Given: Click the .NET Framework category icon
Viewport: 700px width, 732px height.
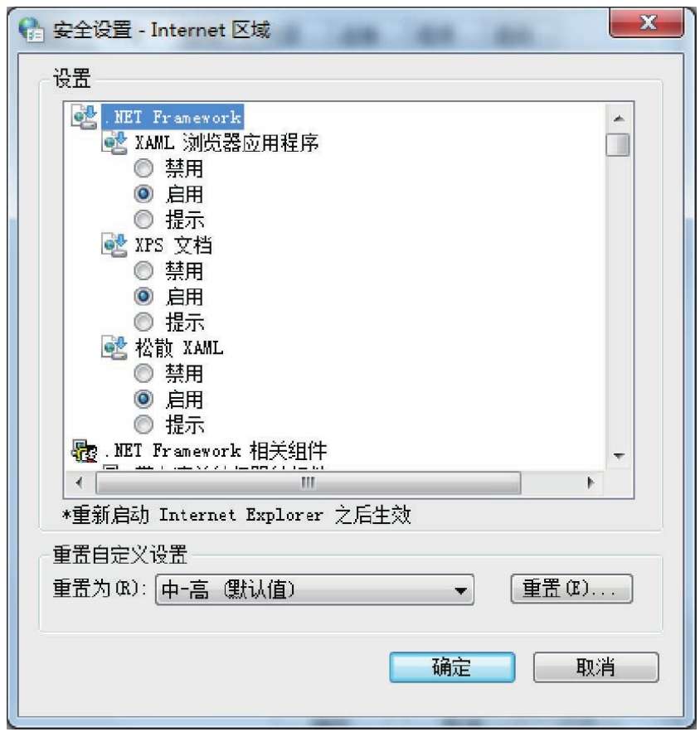Looking at the screenshot, I should tap(84, 117).
